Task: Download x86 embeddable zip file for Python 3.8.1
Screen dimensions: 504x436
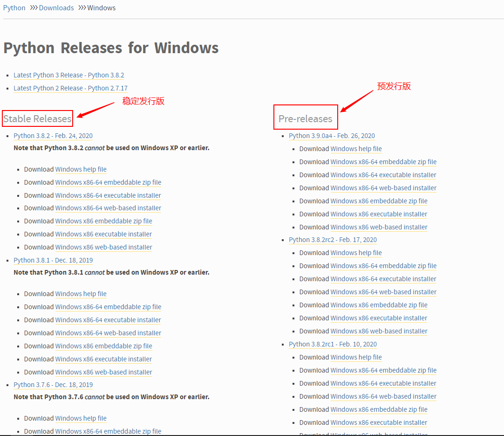Action: pyautogui.click(x=103, y=346)
